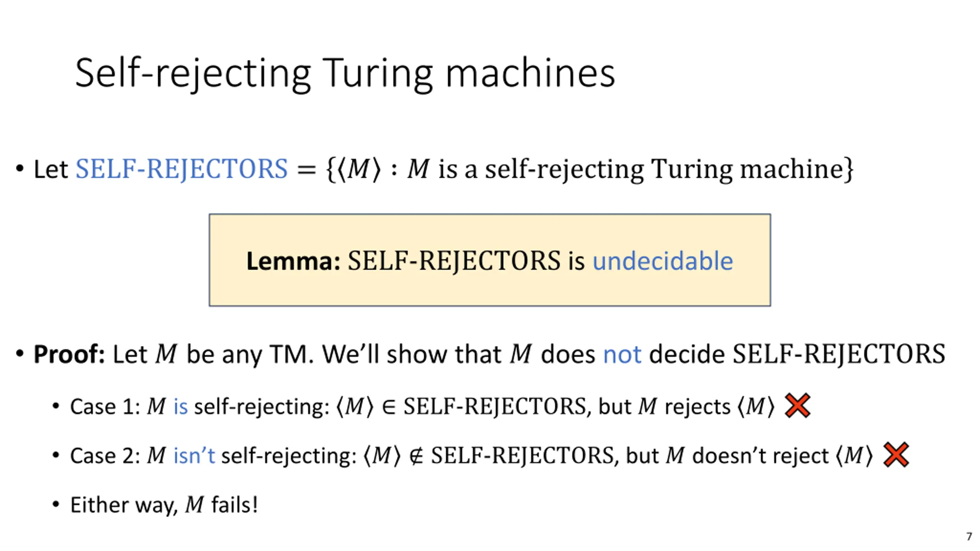Click the blue word 'isn't' in Case 2
Image resolution: width=980 pixels, height=551 pixels.
point(194,455)
